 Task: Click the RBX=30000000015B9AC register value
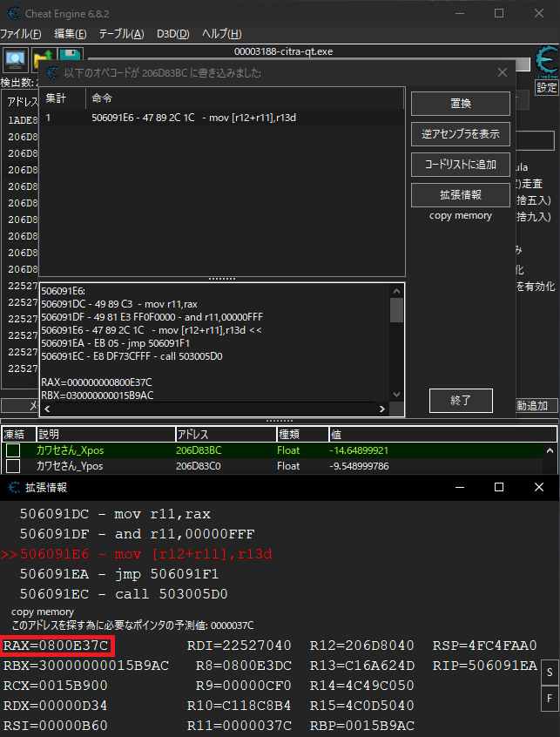tap(86, 666)
